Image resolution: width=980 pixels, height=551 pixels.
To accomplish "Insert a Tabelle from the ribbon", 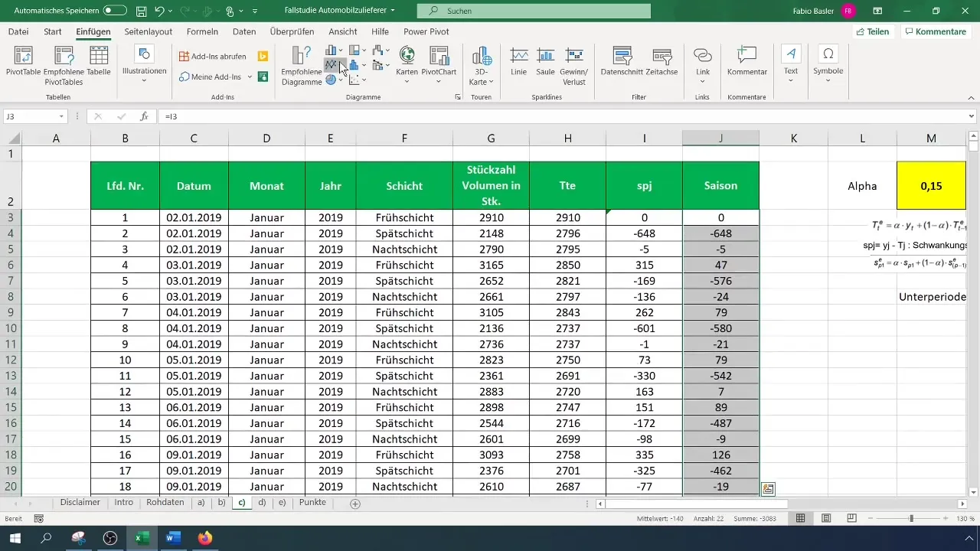I will tap(99, 61).
